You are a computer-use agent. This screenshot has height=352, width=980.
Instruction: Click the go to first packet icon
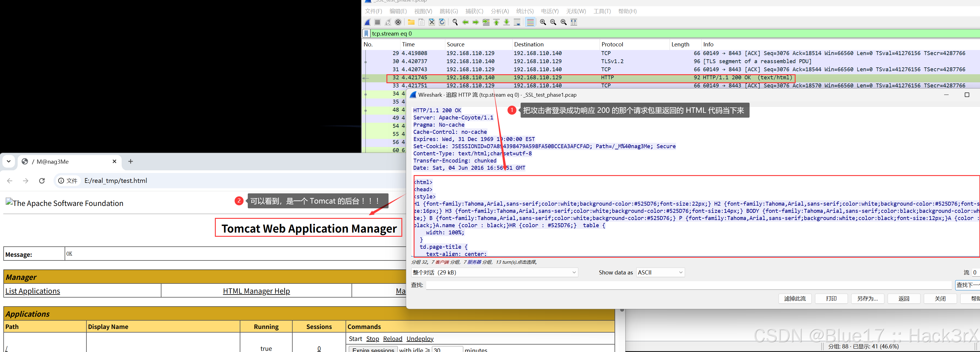pos(496,22)
